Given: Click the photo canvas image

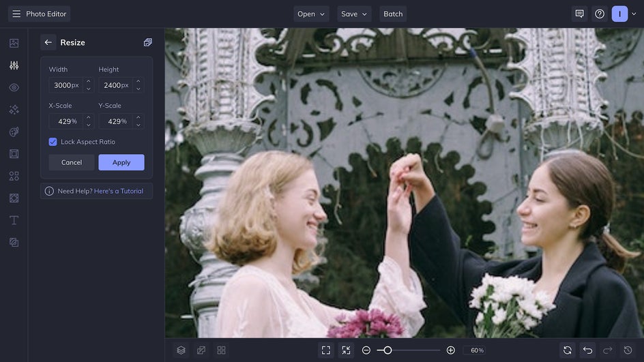Looking at the screenshot, I should click(405, 183).
